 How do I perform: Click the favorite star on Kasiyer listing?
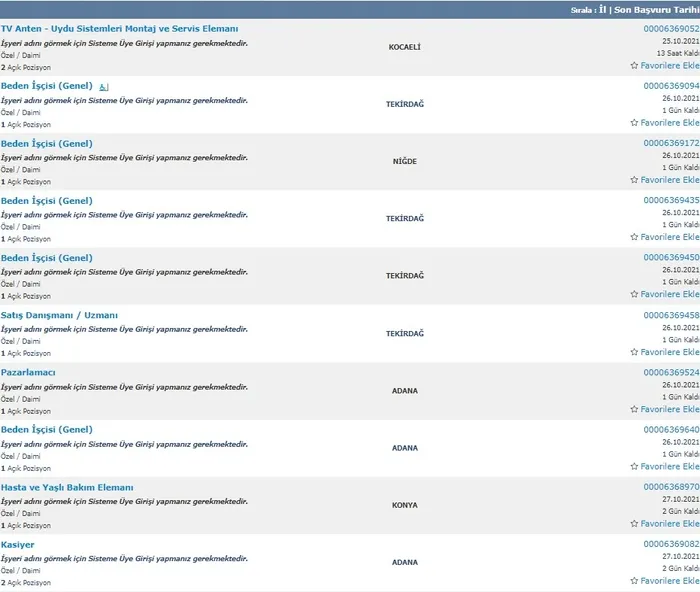point(634,580)
